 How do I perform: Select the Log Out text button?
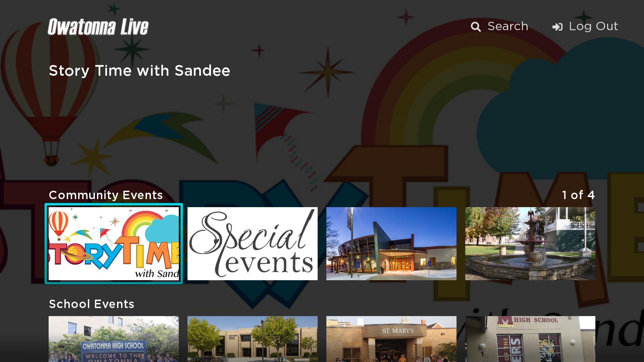coord(593,26)
